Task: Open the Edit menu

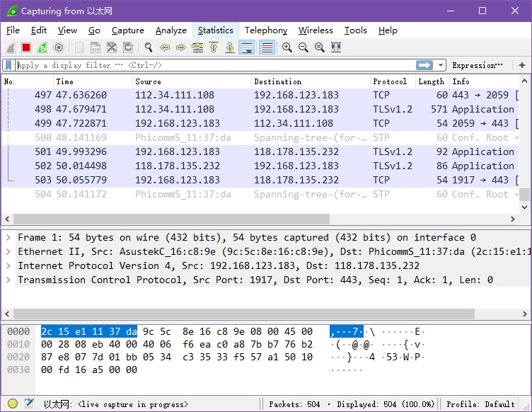Action: click(x=39, y=30)
